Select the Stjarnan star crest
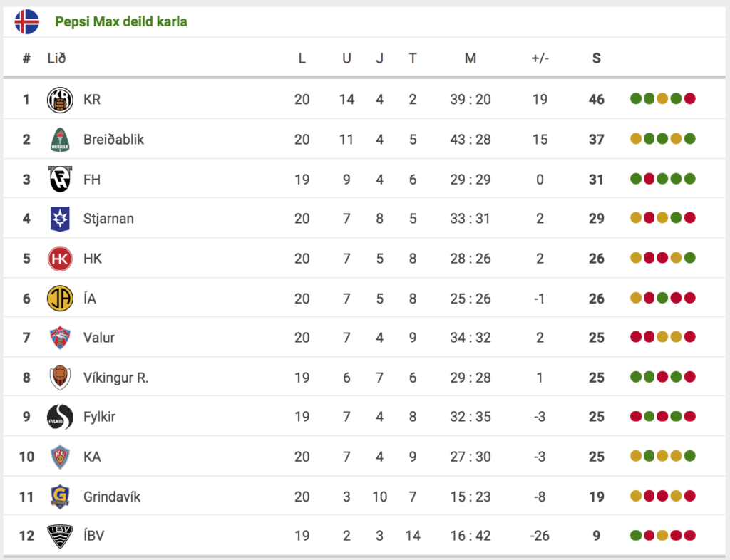The image size is (730, 560). coord(60,219)
